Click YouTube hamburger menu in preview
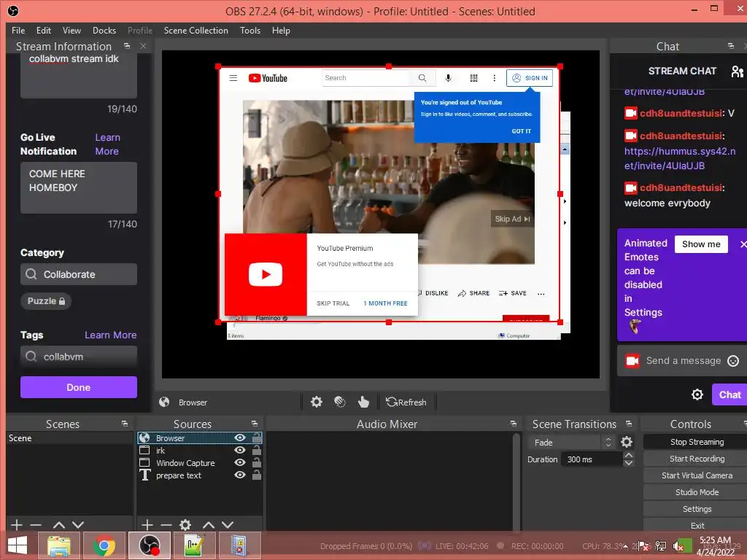747x560 pixels. click(233, 77)
